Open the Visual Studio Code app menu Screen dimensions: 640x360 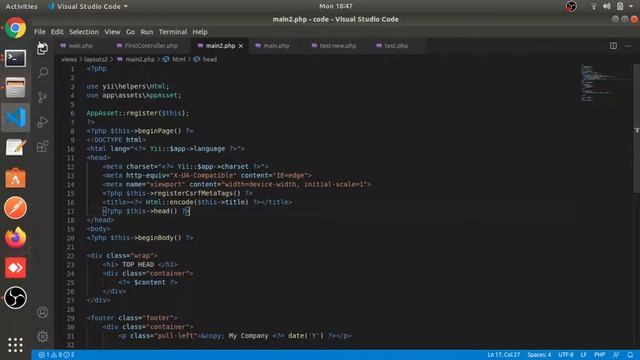pos(88,6)
